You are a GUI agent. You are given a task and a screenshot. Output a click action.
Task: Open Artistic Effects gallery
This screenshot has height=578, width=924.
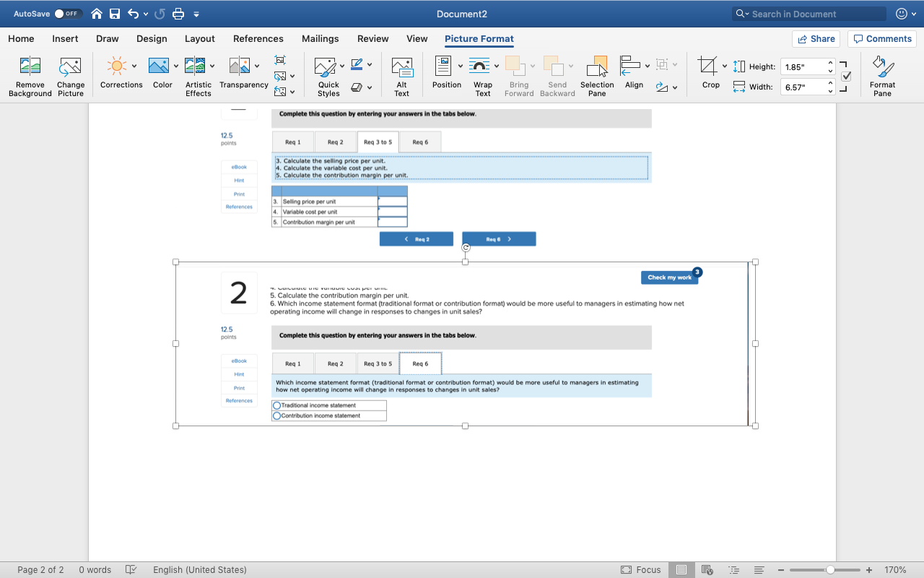pyautogui.click(x=195, y=66)
